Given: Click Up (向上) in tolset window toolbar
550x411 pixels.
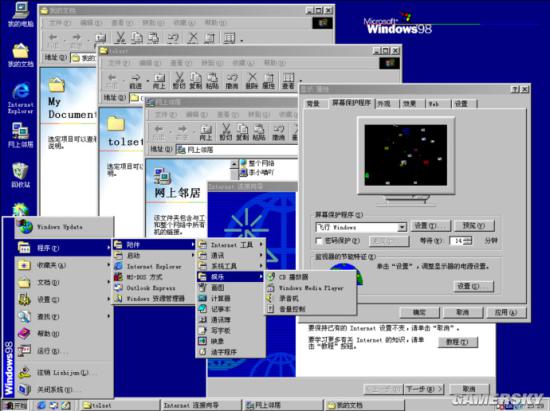Looking at the screenshot, I should click(x=159, y=81).
